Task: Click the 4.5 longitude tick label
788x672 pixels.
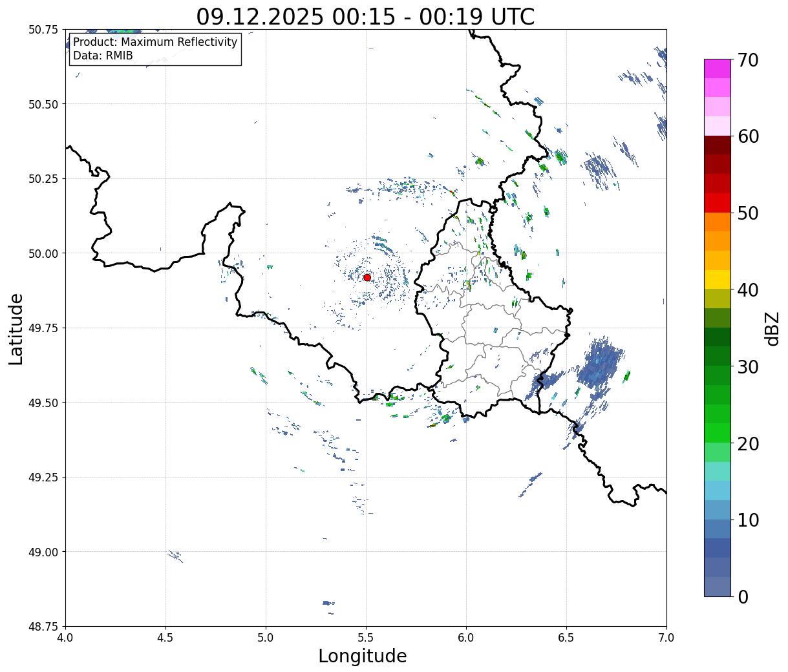Action: [x=165, y=638]
